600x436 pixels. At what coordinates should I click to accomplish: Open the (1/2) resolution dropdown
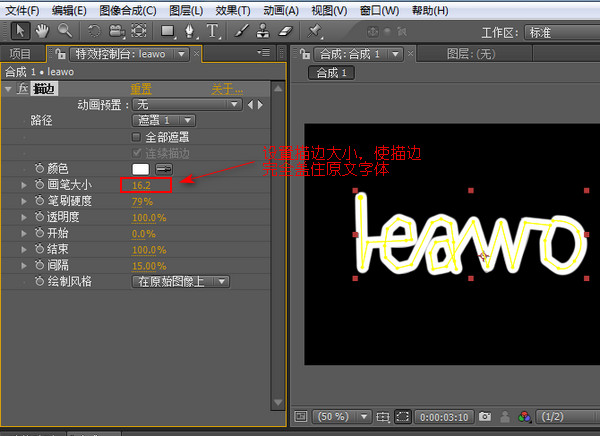[568, 416]
